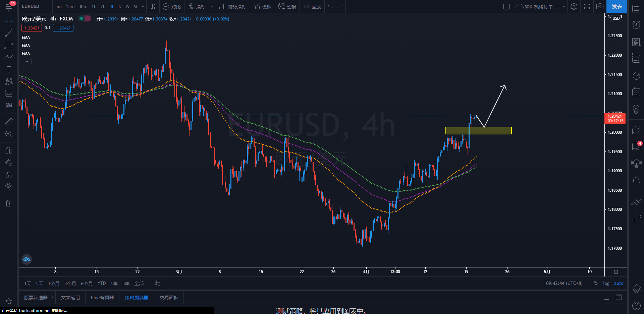Toggle hide all drawings eye icon
644x314 pixels.
tap(9, 186)
